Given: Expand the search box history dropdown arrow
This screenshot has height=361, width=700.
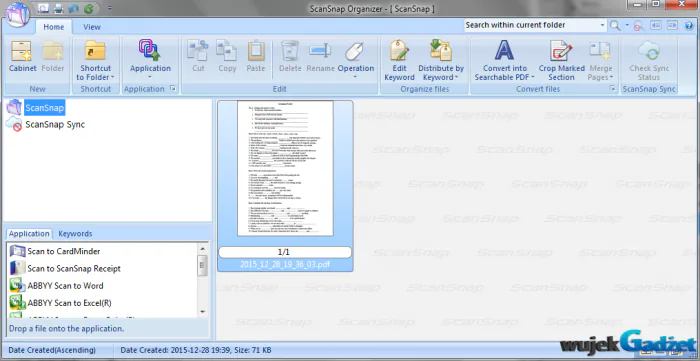Looking at the screenshot, I should (603, 25).
